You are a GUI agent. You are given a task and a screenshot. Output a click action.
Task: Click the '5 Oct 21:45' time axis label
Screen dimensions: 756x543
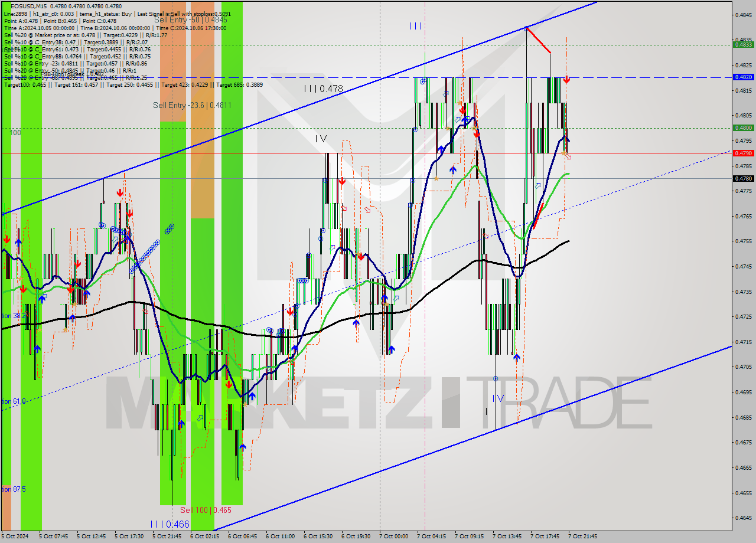[167, 537]
